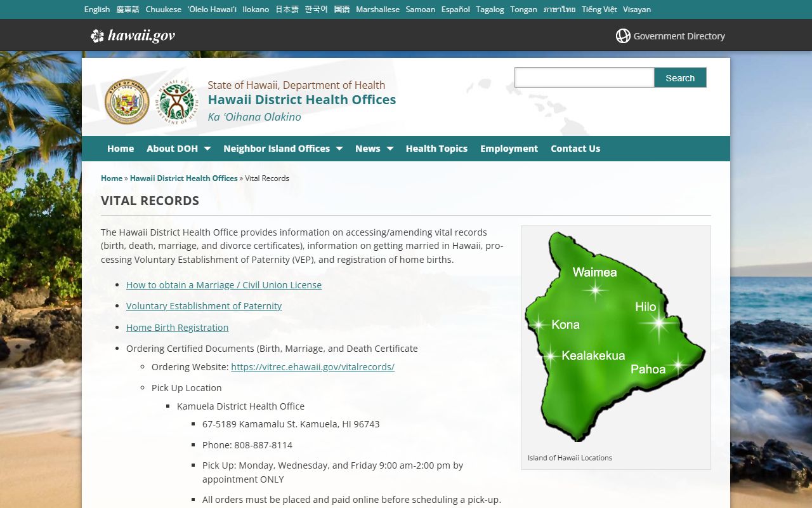The image size is (812, 508).
Task: Click the Department of Health logo
Action: (177, 102)
